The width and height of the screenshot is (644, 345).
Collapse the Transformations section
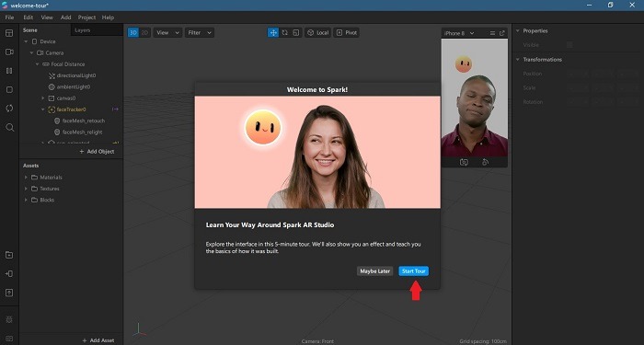(517, 60)
